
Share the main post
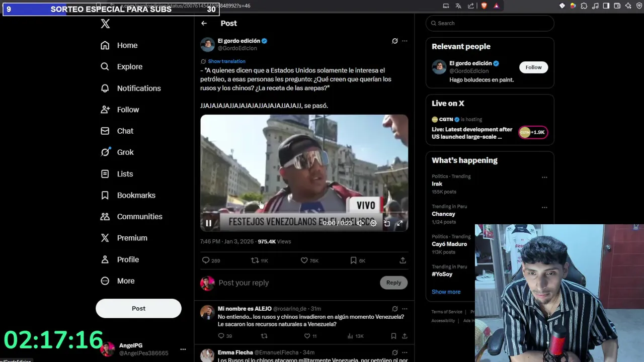pos(403,260)
